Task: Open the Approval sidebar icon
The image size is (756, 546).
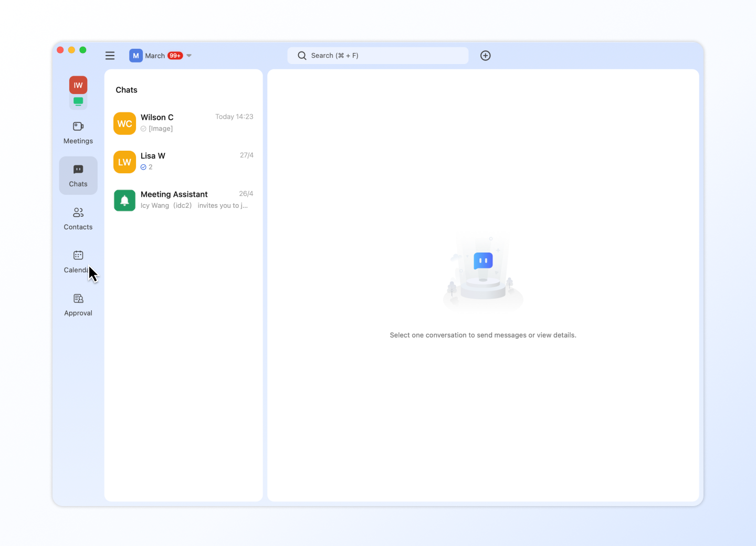Action: (78, 299)
